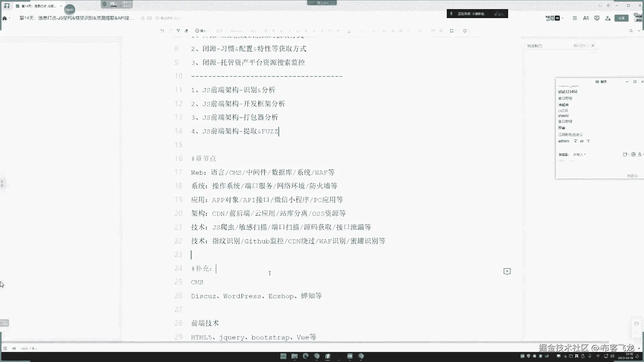Star this document as favorite
Viewport: 644px width, 362px height.
click(143, 18)
